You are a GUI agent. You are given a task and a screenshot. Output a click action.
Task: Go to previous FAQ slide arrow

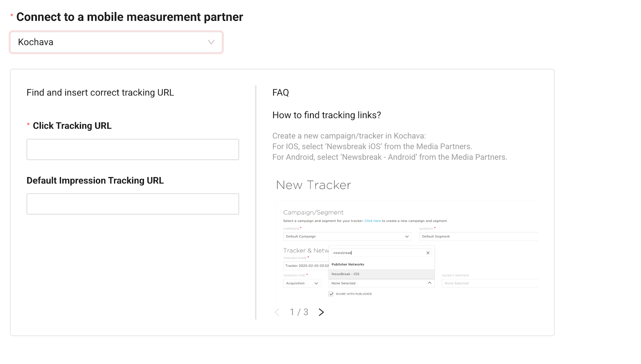(277, 312)
